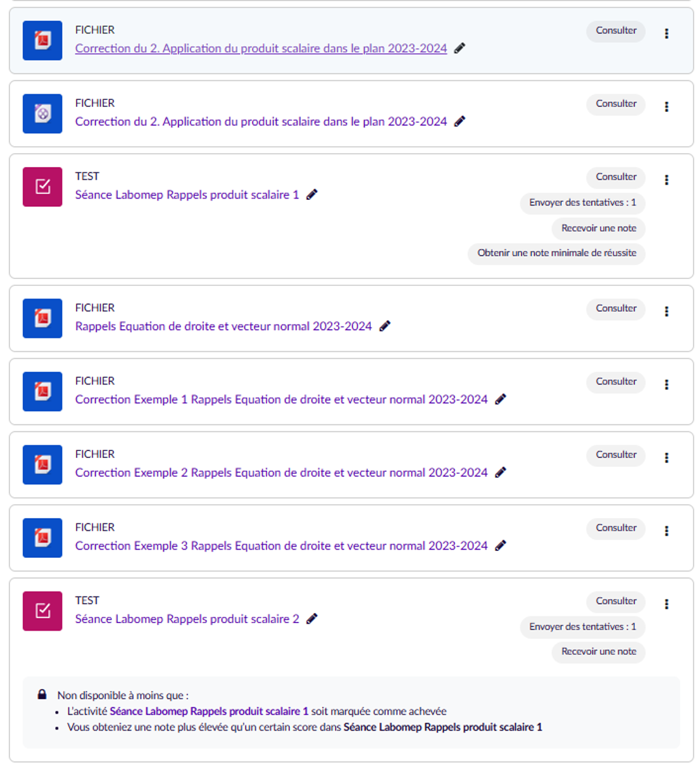Rename Correction Exemple 1 using pencil icon
The height and width of the screenshot is (768, 700).
501,399
